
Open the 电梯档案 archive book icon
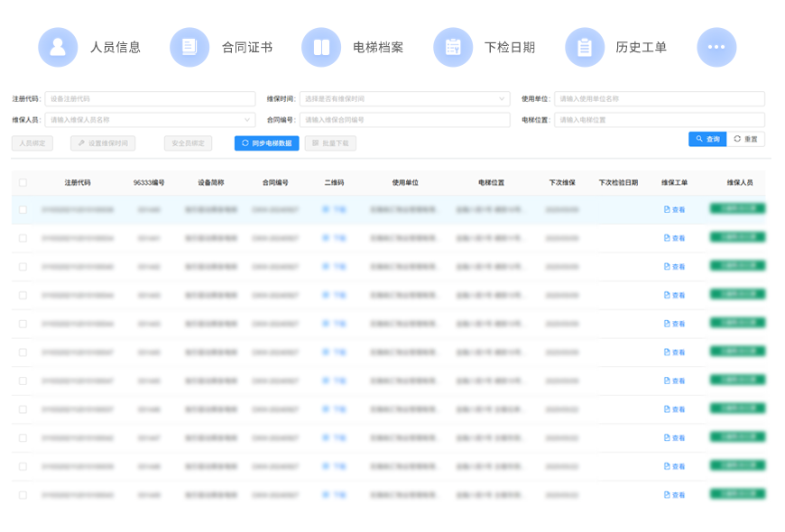(x=321, y=47)
